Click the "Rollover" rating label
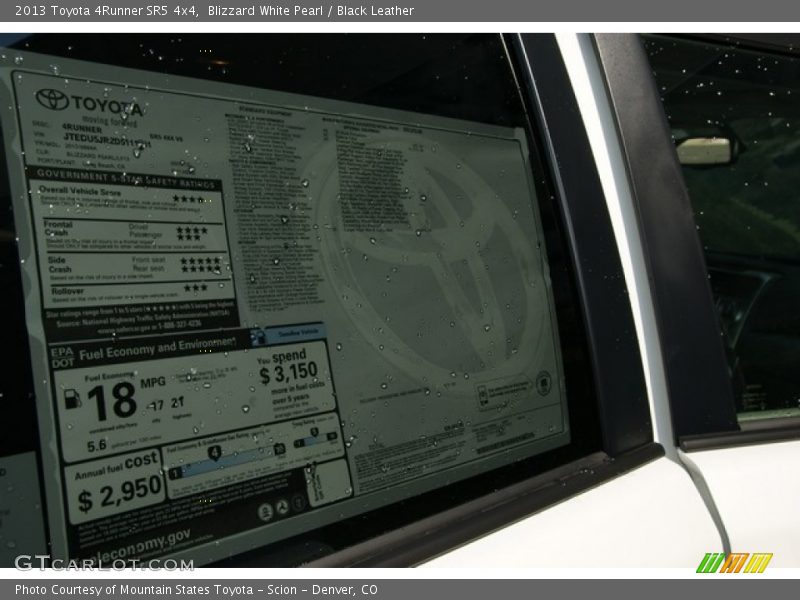Screen dimensions: 800x600 coord(67,291)
